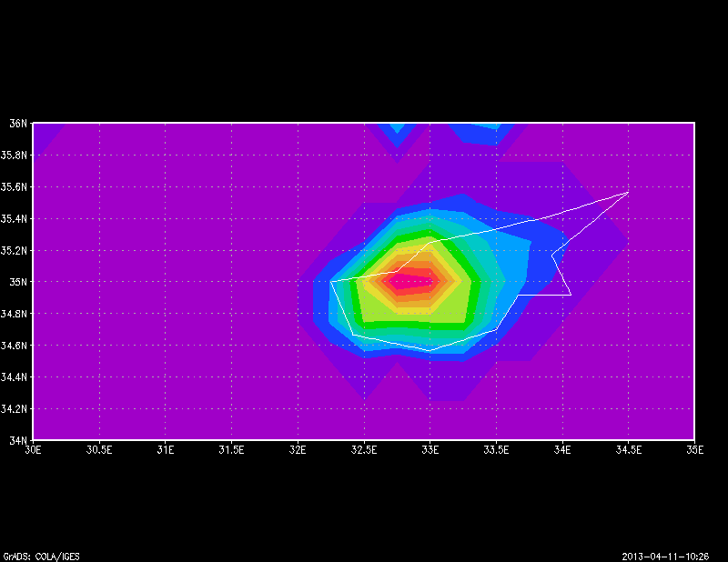728x562 pixels.
Task: Click the 34.5E longitude axis label
Action: coord(629,450)
